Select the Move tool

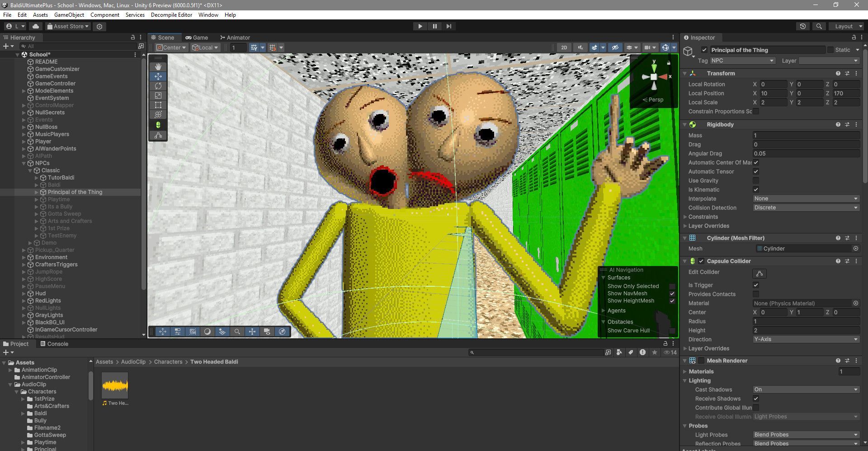pos(158,76)
